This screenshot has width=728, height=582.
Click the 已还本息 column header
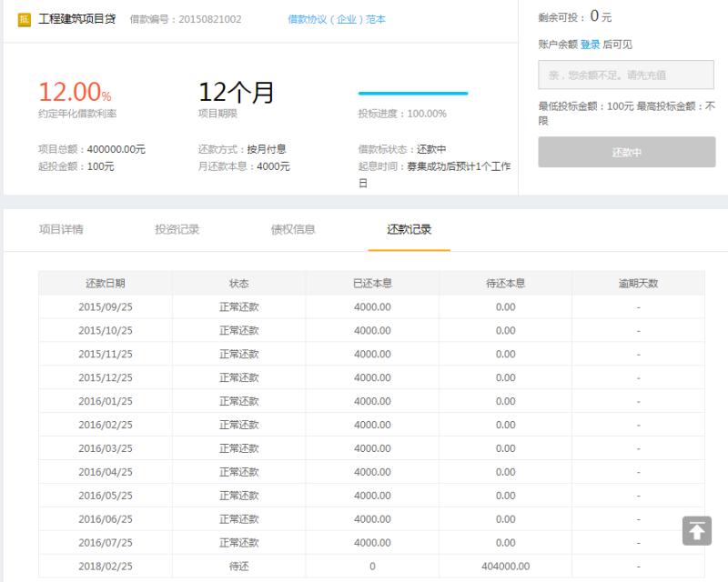(x=372, y=283)
